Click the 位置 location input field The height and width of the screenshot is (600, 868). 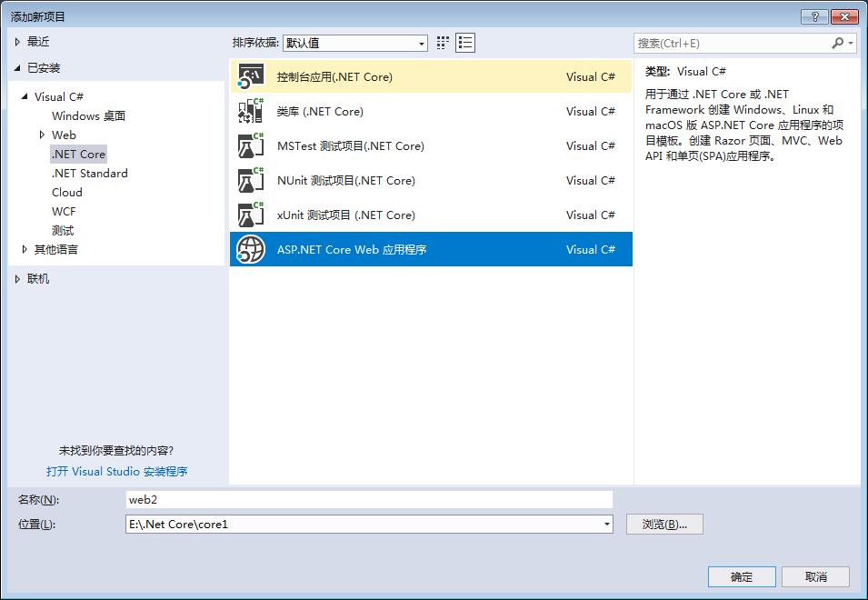(369, 525)
